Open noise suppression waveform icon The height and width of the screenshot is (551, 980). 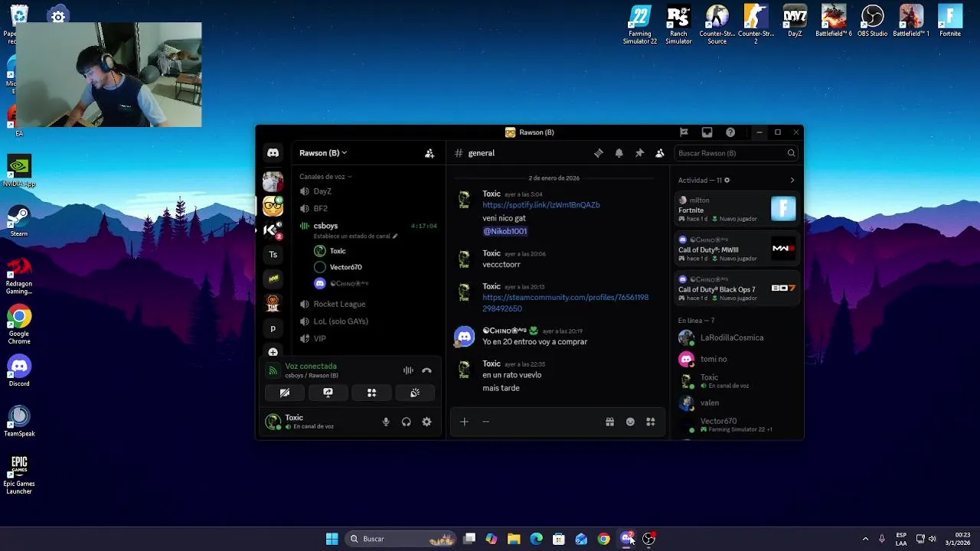point(408,370)
